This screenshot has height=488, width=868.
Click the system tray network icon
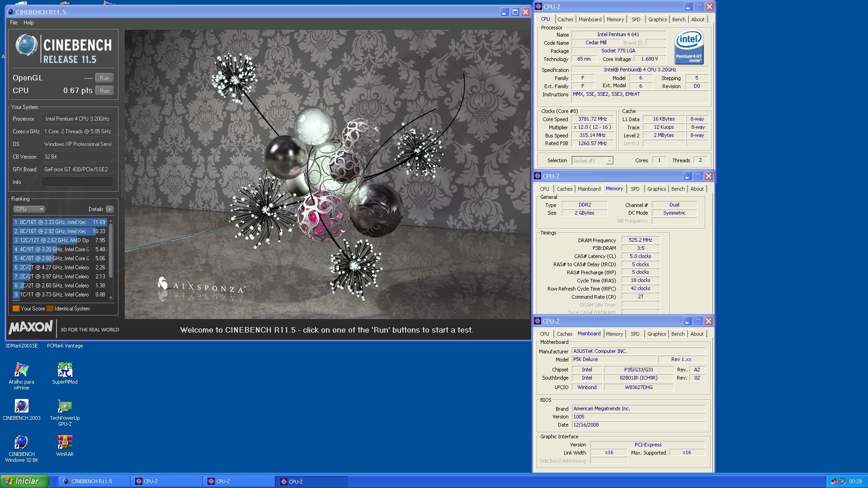tap(835, 481)
